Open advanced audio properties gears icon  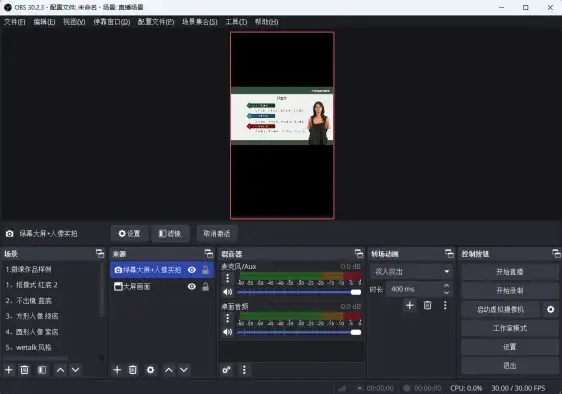coord(227,370)
